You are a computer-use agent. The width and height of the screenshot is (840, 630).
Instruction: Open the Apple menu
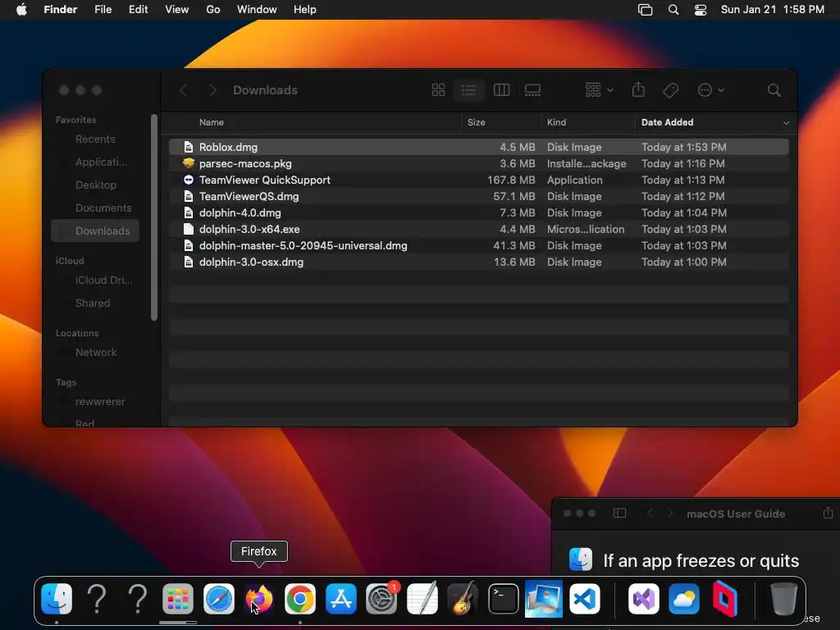click(x=21, y=10)
